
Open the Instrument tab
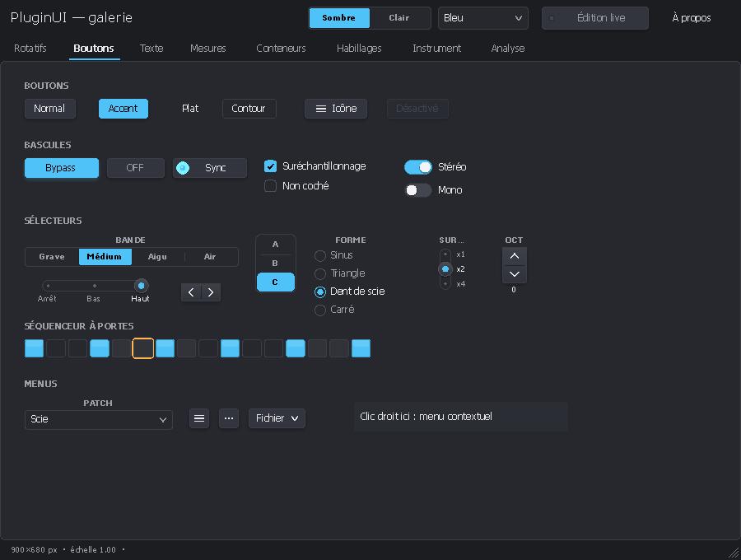pyautogui.click(x=436, y=49)
